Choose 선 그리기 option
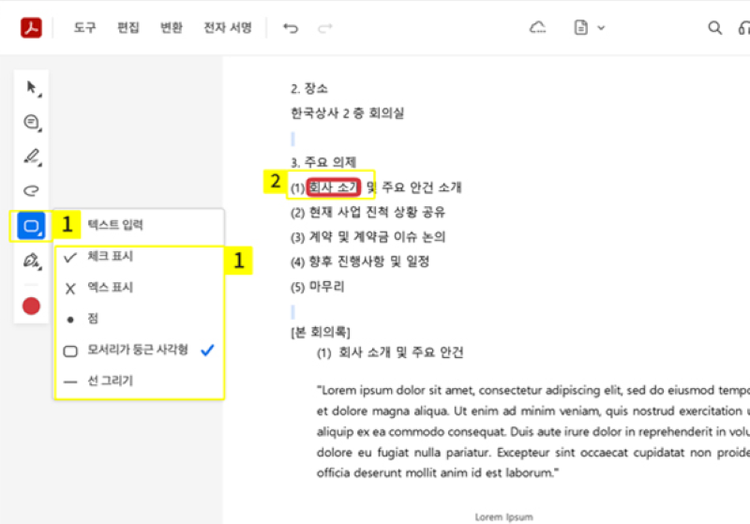Screen dimensions: 750x524 (x=139, y=381)
